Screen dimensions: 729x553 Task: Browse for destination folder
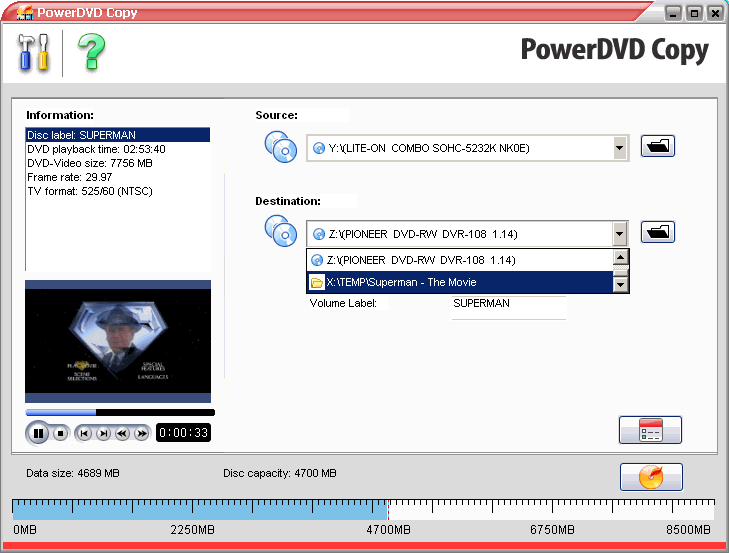coord(657,233)
